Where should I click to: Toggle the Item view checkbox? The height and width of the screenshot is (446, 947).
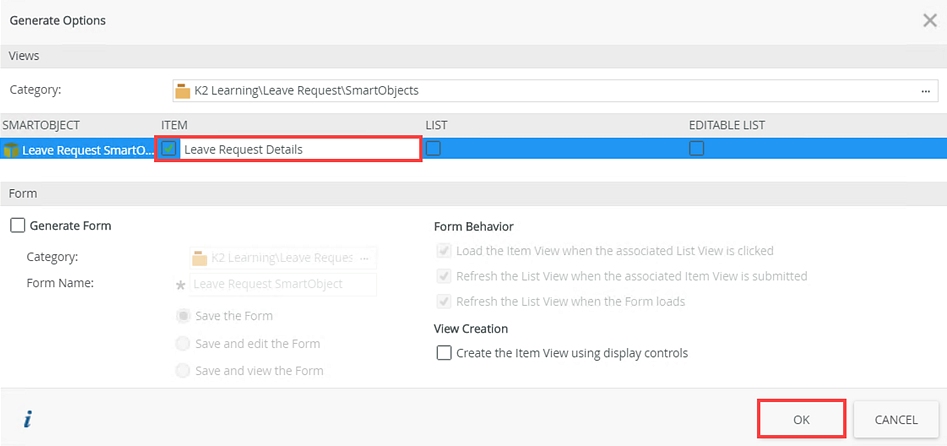[170, 149]
